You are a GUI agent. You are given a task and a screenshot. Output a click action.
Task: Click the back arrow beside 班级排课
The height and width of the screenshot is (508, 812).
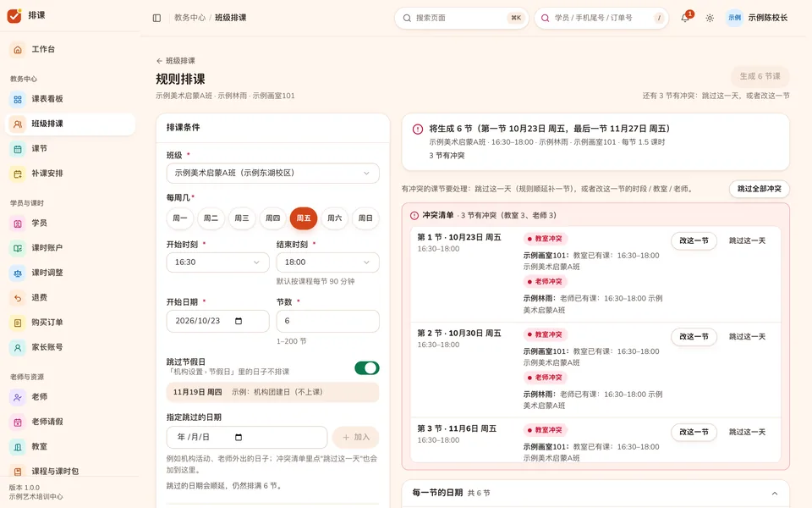pyautogui.click(x=160, y=61)
